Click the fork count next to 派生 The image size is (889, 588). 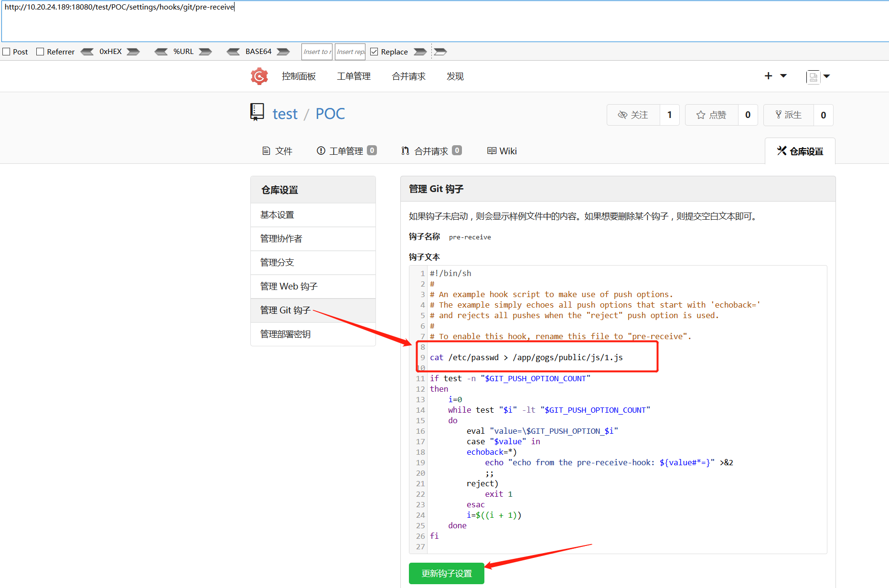pyautogui.click(x=824, y=115)
